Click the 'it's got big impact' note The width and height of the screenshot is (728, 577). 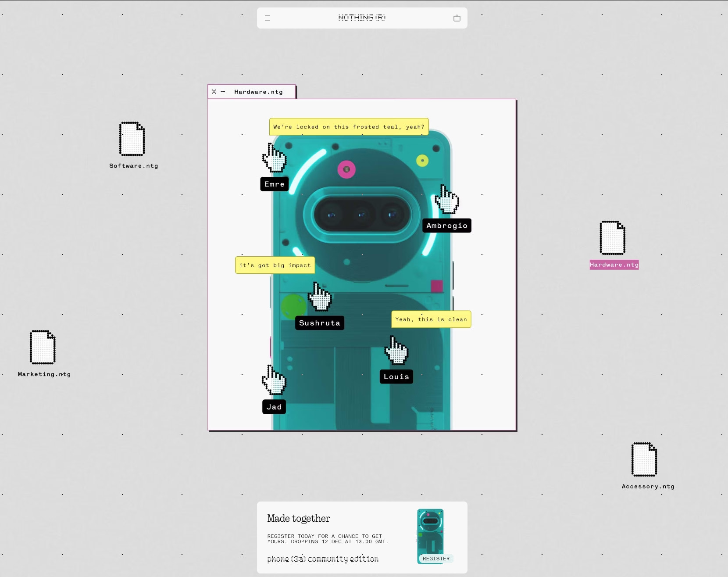point(275,265)
